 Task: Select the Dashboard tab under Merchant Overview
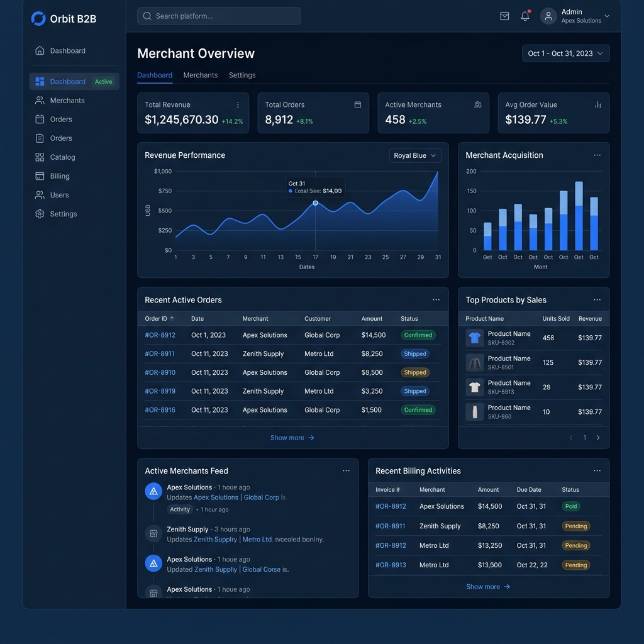[155, 75]
